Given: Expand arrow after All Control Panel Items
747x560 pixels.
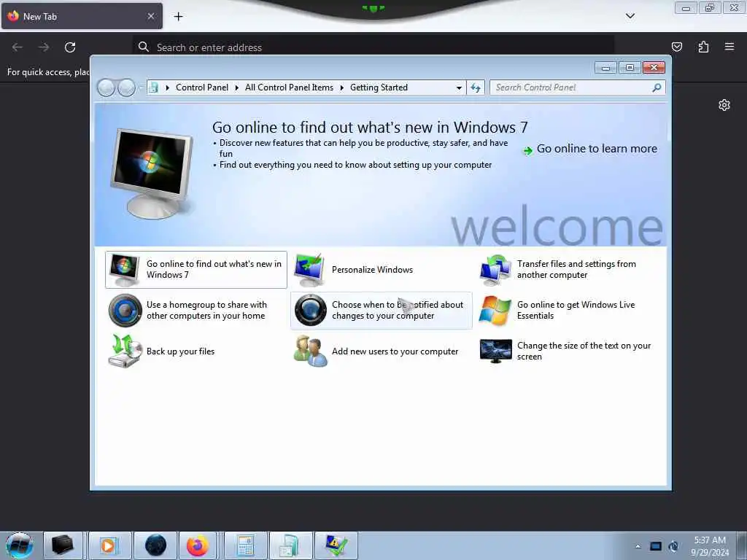Looking at the screenshot, I should (x=341, y=87).
